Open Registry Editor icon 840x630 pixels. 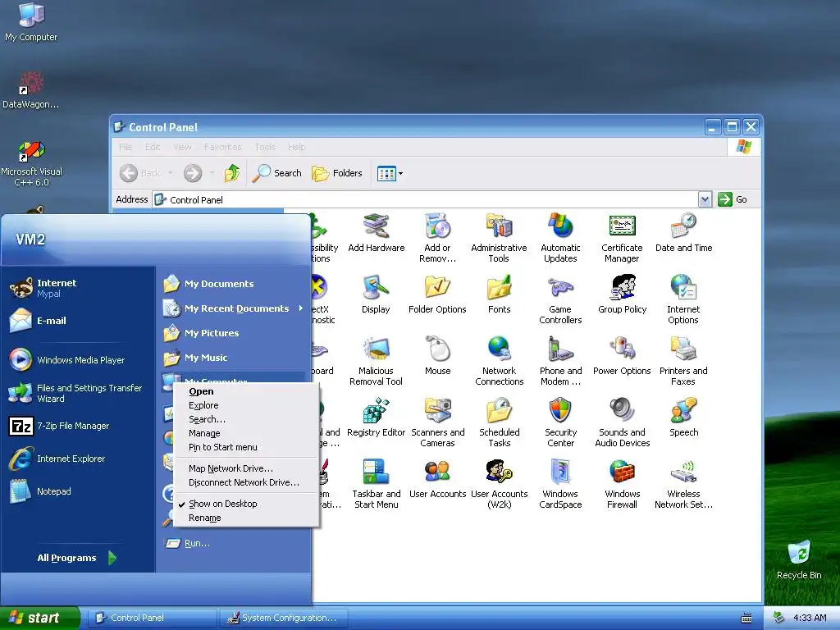pos(376,418)
